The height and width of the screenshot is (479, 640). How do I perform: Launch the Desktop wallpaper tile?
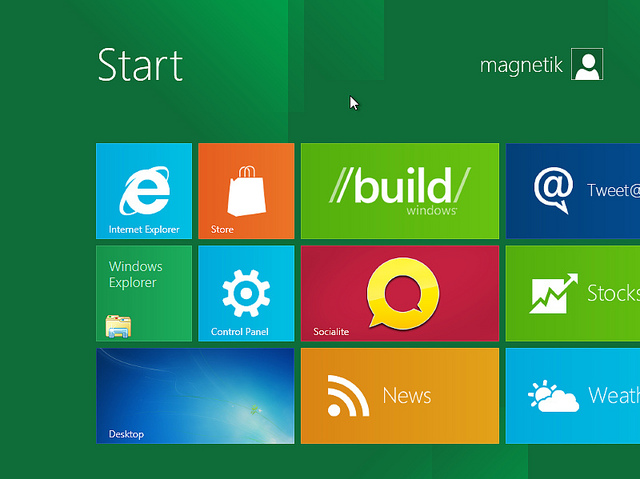pos(195,396)
